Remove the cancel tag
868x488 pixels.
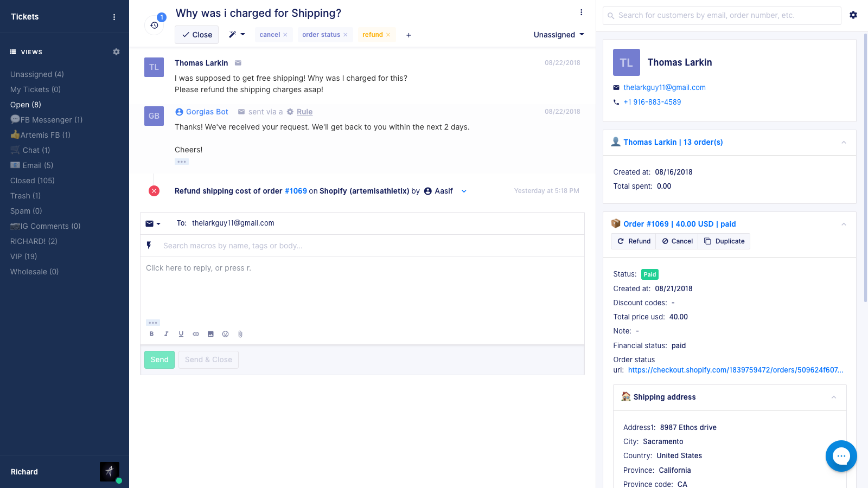coord(285,35)
